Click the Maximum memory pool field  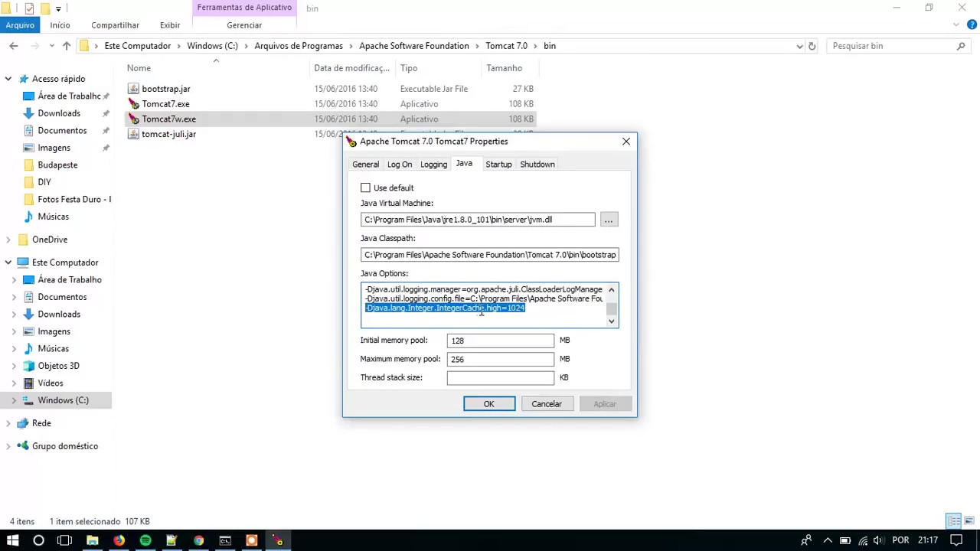(x=500, y=359)
